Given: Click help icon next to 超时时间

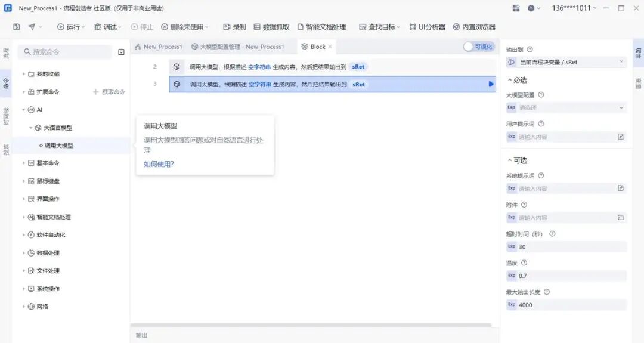Looking at the screenshot, I should 552,234.
